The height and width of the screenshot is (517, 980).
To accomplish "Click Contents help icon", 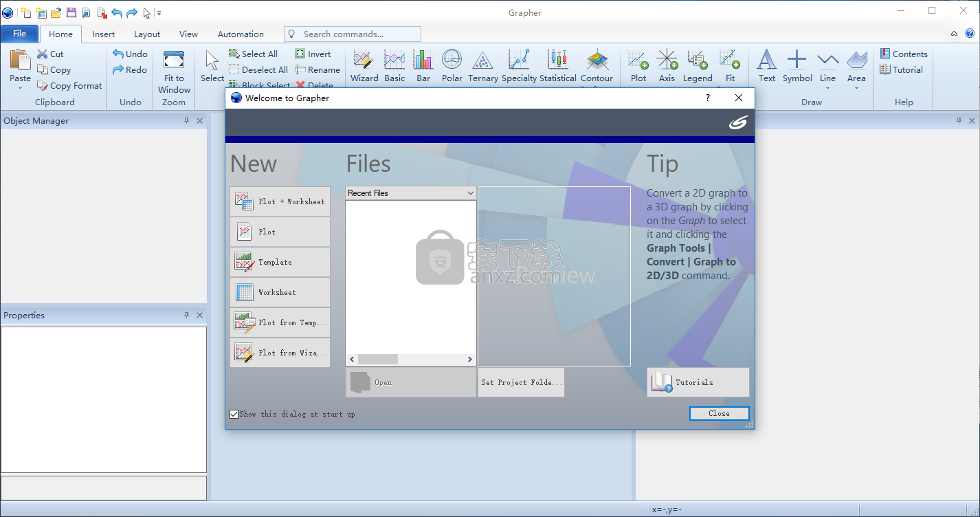I will (885, 54).
